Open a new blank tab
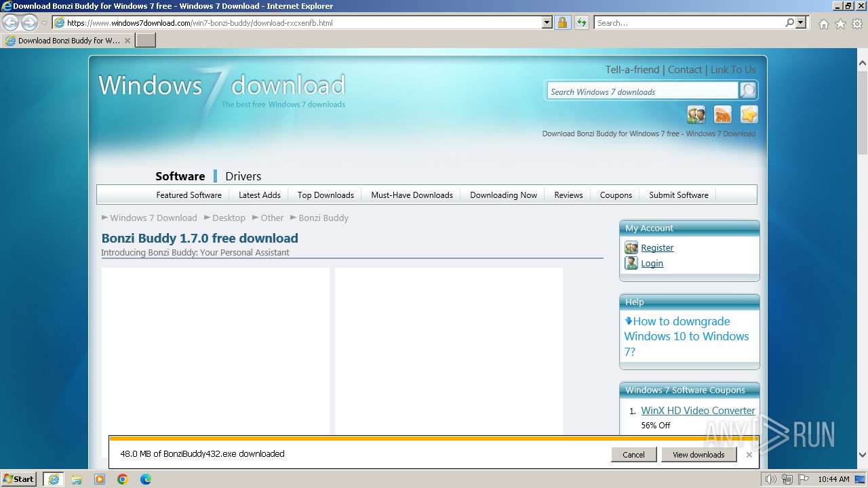 pos(146,41)
